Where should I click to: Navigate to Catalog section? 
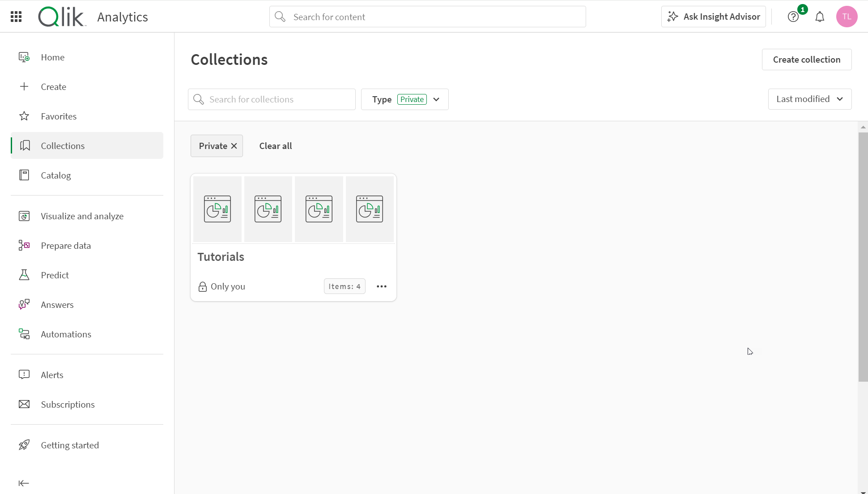pos(56,175)
